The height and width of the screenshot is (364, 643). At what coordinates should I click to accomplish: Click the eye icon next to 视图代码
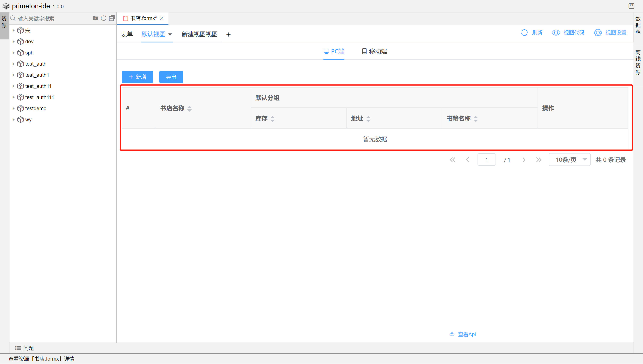[x=556, y=33]
